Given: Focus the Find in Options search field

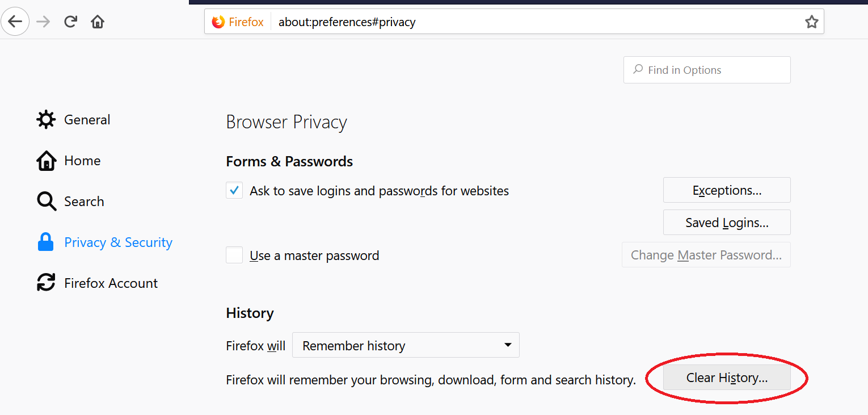Looking at the screenshot, I should (707, 70).
